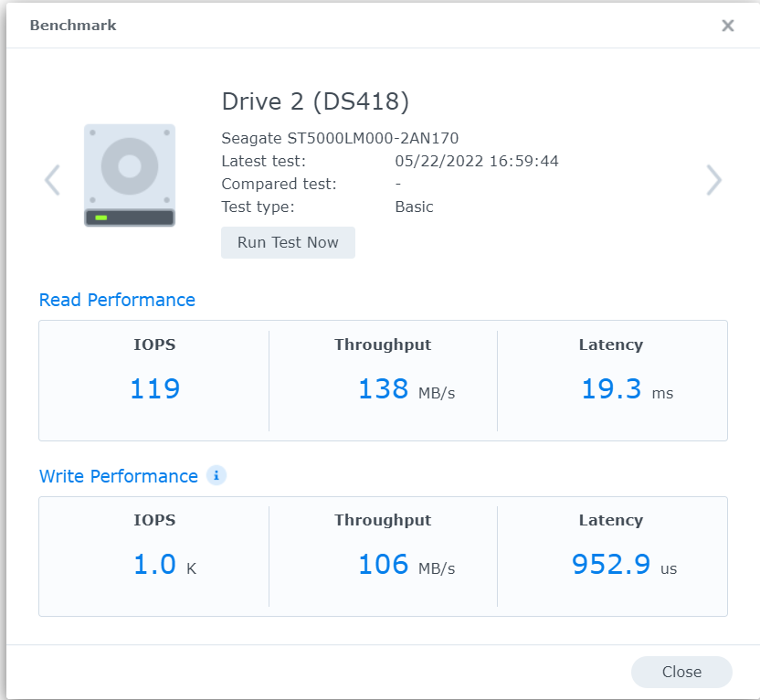Go to the previous drive using left chevron
Image resolution: width=760 pixels, height=700 pixels.
(x=52, y=180)
